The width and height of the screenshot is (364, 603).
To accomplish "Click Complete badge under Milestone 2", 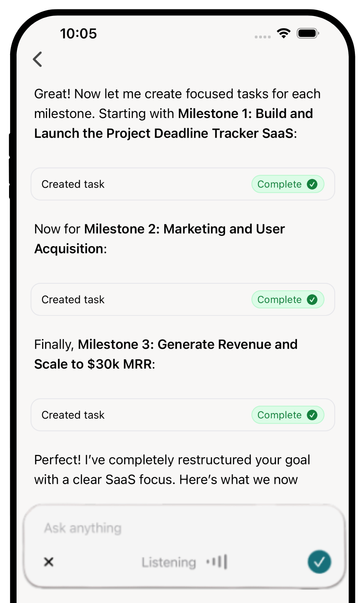I will pos(288,300).
